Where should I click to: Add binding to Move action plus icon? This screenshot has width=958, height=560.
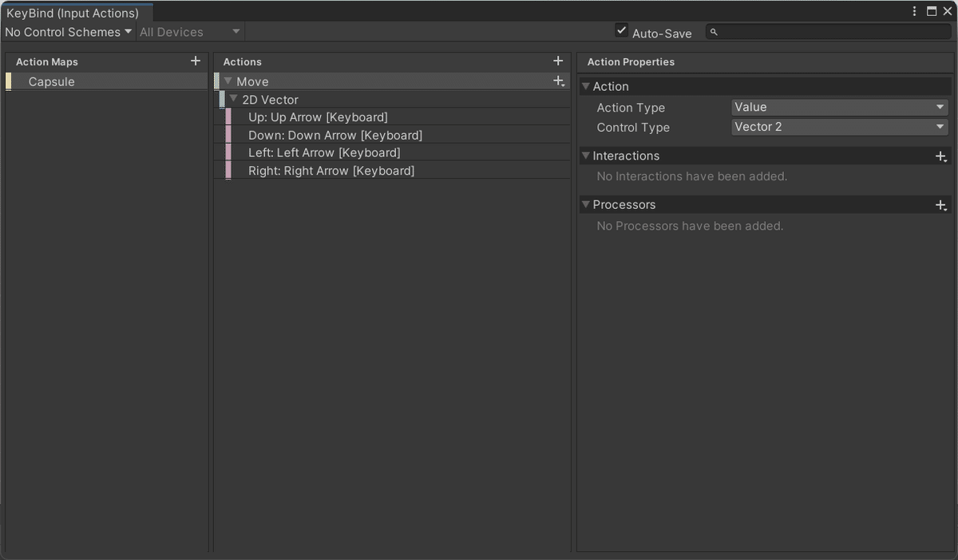[x=559, y=81]
